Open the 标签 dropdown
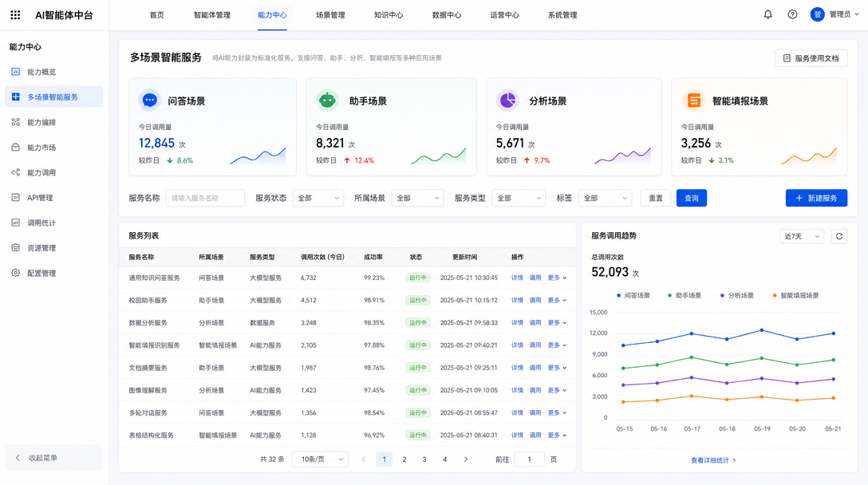Image resolution: width=868 pixels, height=485 pixels. pos(605,198)
